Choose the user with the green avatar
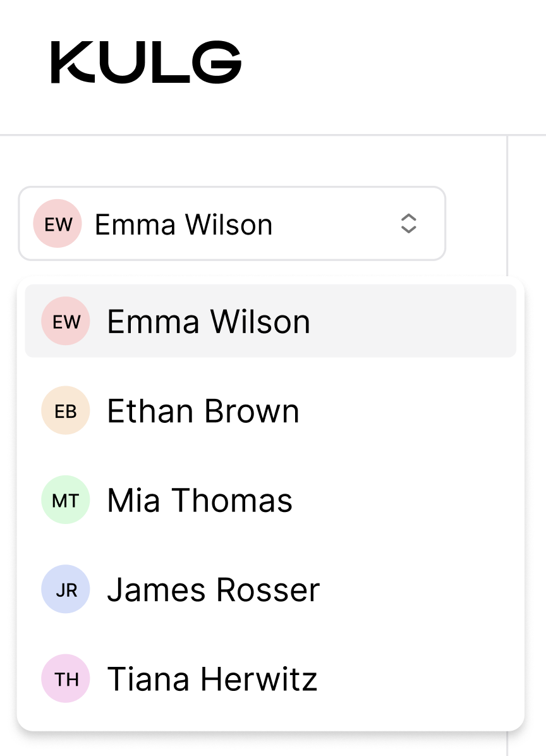 pos(200,500)
